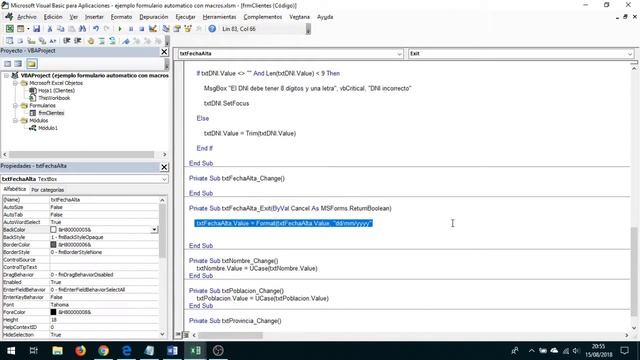Select Módulo1 in the project tree
640x360 pixels.
[48, 128]
